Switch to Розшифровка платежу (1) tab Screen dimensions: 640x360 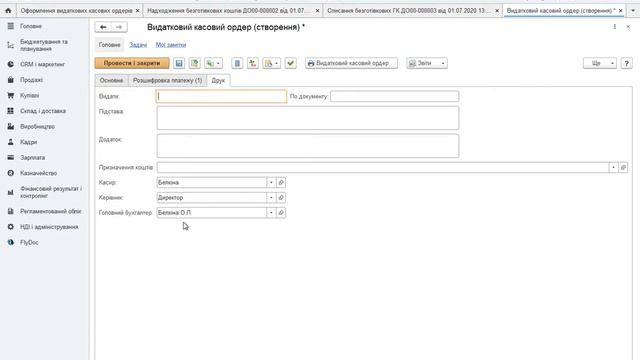[x=167, y=80]
